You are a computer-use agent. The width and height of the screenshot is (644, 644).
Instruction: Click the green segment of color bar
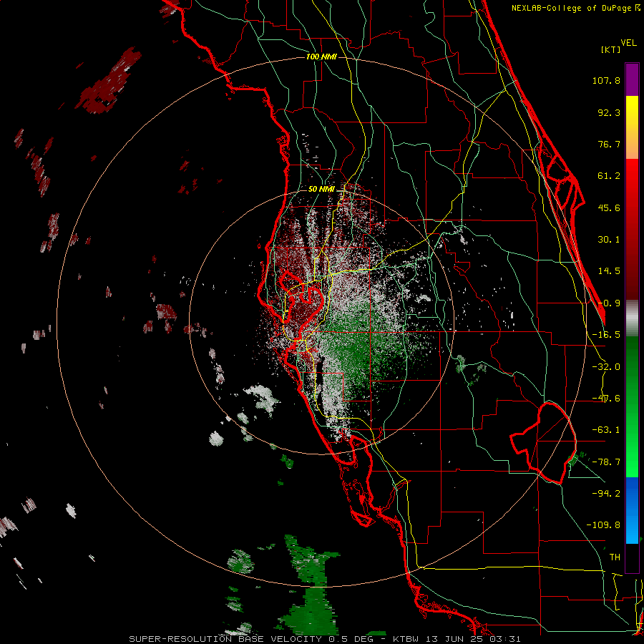tap(632, 406)
